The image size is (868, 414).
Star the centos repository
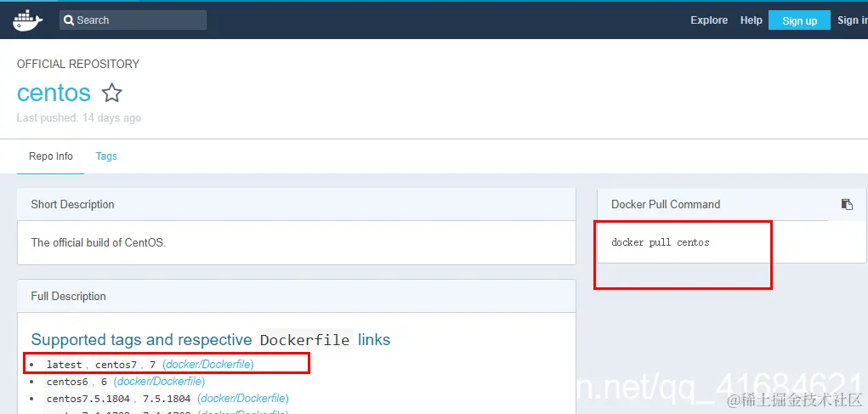(112, 93)
